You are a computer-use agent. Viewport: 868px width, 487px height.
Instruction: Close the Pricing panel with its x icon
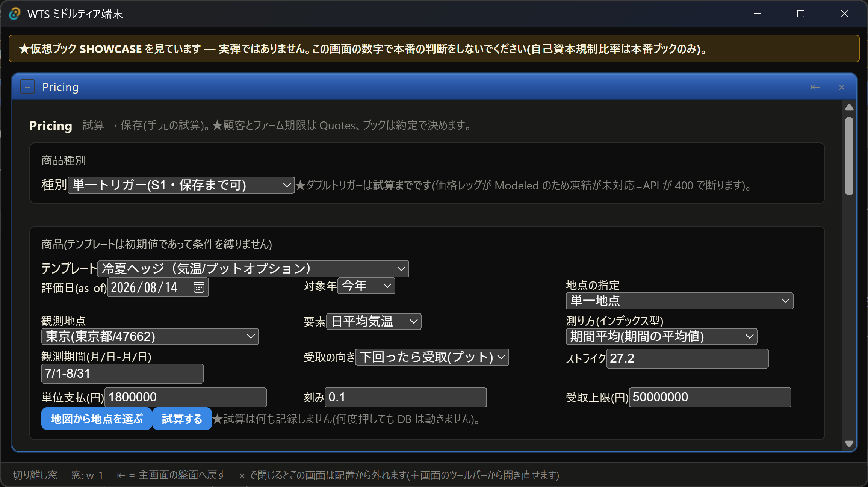(x=842, y=87)
